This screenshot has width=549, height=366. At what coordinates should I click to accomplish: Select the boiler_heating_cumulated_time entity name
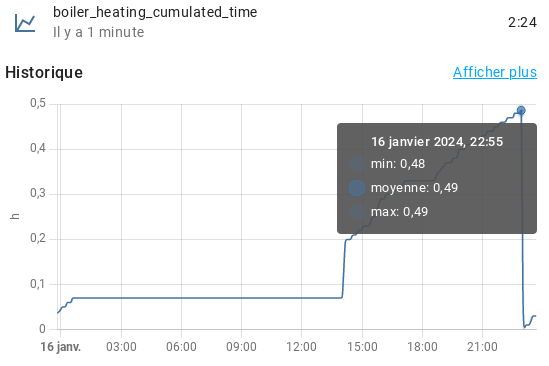pos(155,12)
